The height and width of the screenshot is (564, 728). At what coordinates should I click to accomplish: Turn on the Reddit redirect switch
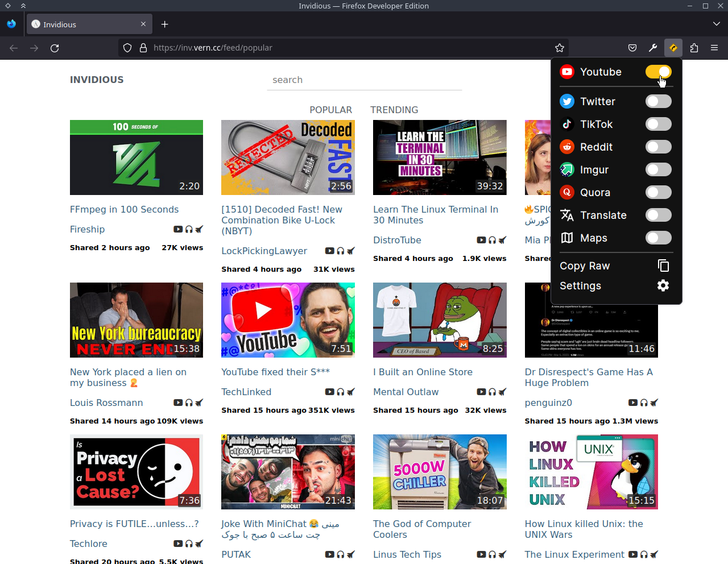pyautogui.click(x=659, y=147)
